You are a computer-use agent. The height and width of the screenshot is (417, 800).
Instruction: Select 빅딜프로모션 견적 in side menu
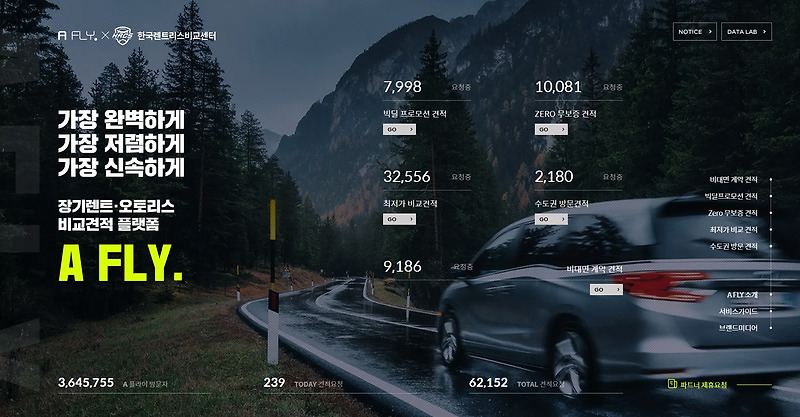(x=731, y=196)
